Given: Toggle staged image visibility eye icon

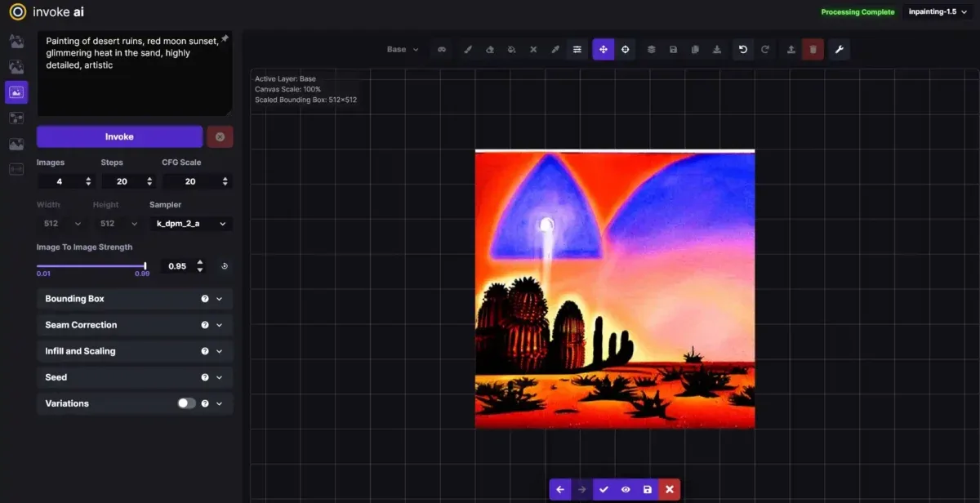Looking at the screenshot, I should tap(626, 489).
